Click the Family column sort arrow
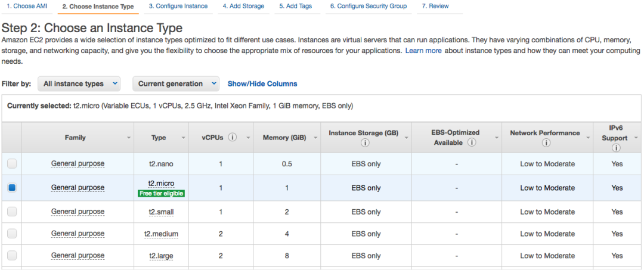The height and width of the screenshot is (270, 644). coord(129,138)
